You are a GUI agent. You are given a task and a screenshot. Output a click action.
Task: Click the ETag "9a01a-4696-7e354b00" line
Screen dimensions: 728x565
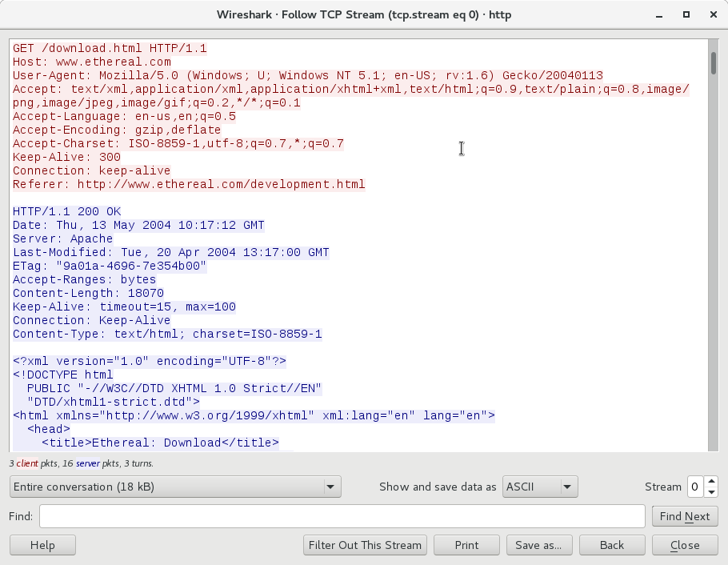110,266
